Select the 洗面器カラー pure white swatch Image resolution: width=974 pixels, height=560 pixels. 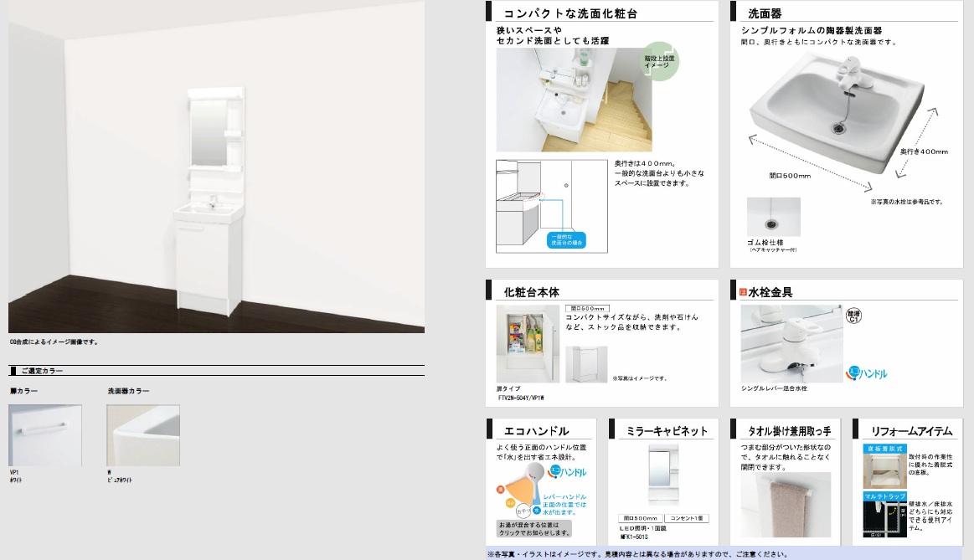143,435
